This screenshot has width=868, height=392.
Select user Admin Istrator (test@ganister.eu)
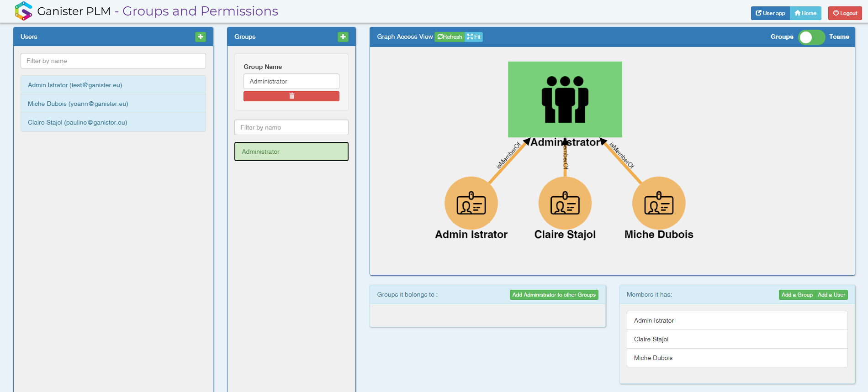113,85
